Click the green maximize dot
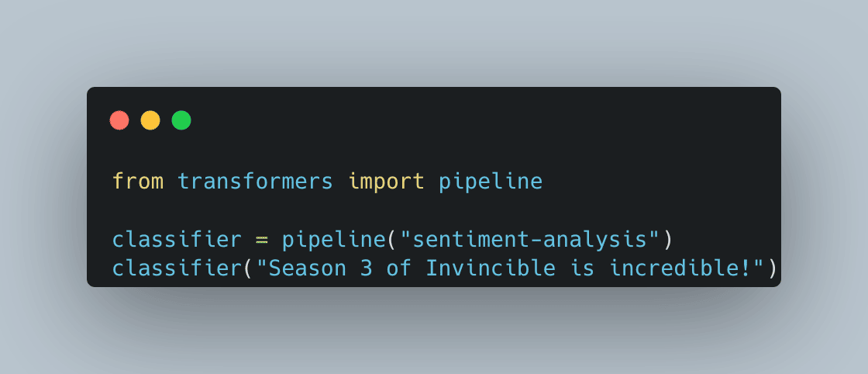This screenshot has width=868, height=374. (181, 120)
